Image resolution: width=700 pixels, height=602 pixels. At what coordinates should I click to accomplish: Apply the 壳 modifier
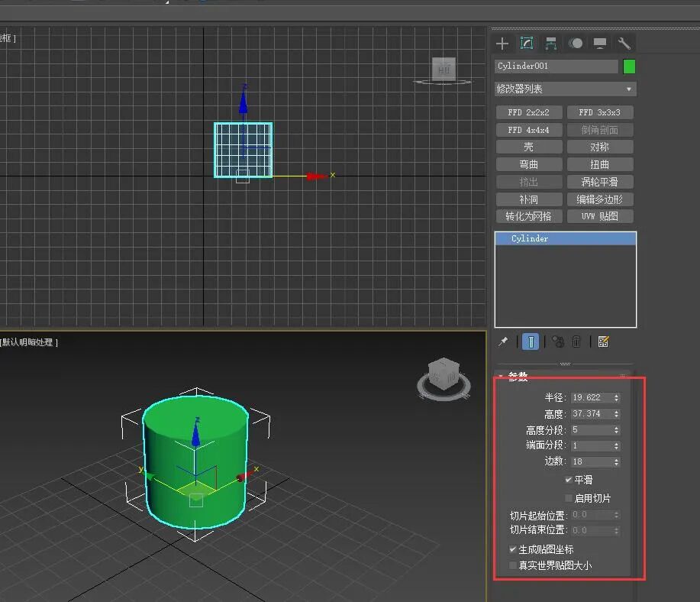click(x=528, y=147)
